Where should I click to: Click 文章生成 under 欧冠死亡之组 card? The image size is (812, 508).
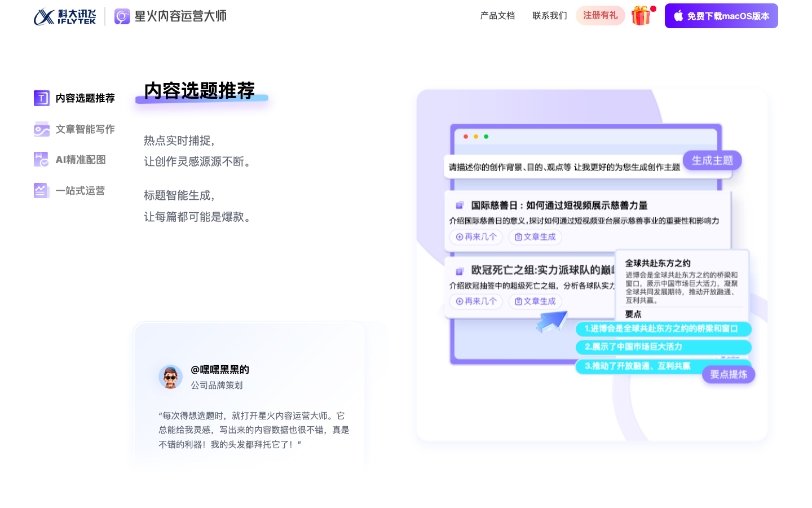click(535, 301)
